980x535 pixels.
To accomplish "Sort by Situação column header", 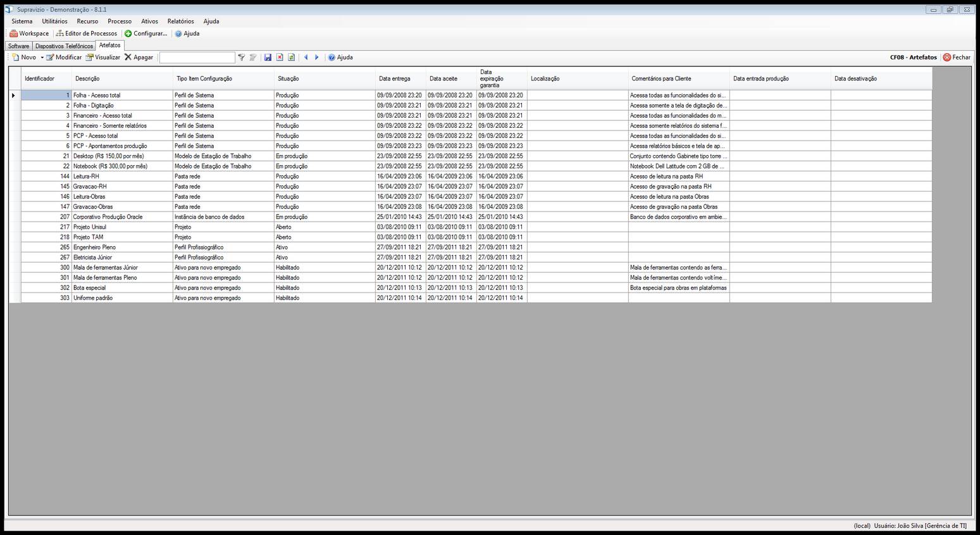I will 325,79.
